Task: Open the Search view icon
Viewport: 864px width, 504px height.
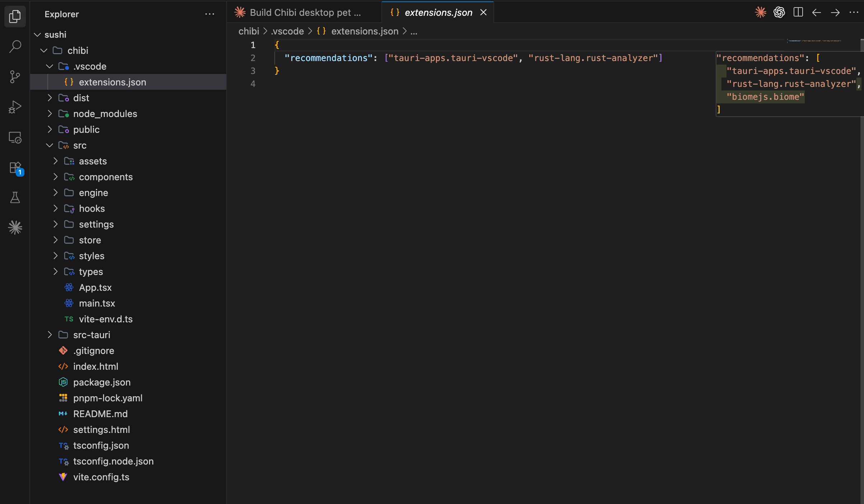Action: click(x=15, y=46)
